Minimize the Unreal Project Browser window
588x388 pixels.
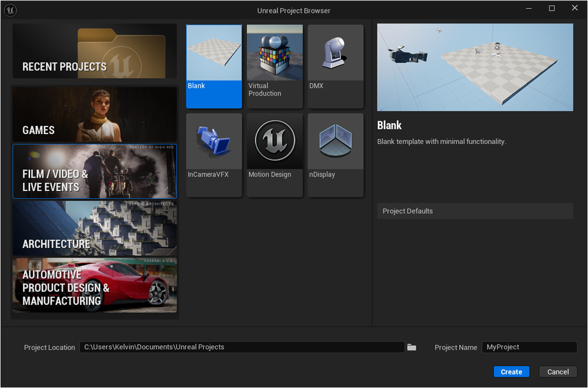(x=529, y=8)
